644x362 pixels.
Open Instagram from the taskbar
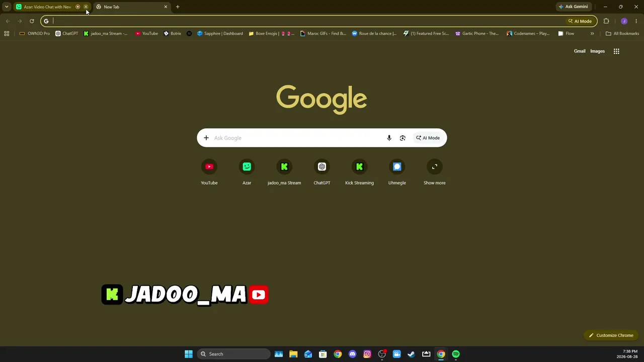[x=367, y=354]
